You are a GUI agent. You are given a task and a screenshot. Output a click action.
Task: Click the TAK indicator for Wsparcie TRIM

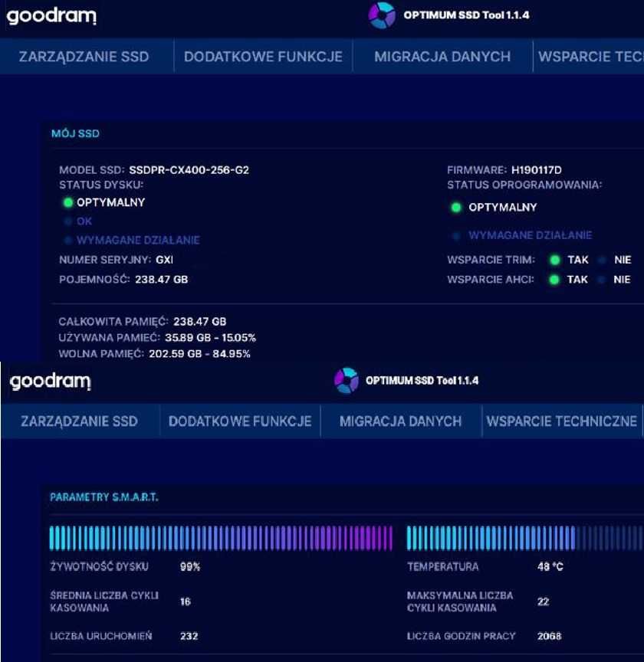(x=555, y=260)
